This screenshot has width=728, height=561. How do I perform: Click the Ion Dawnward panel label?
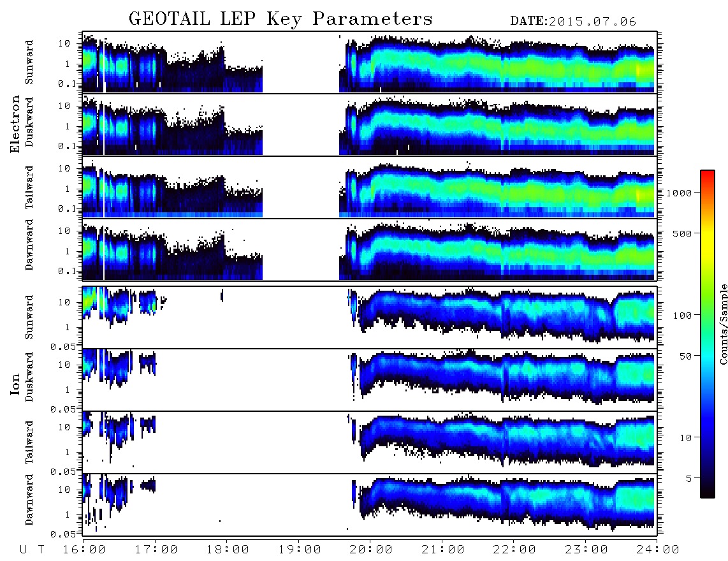pos(29,499)
